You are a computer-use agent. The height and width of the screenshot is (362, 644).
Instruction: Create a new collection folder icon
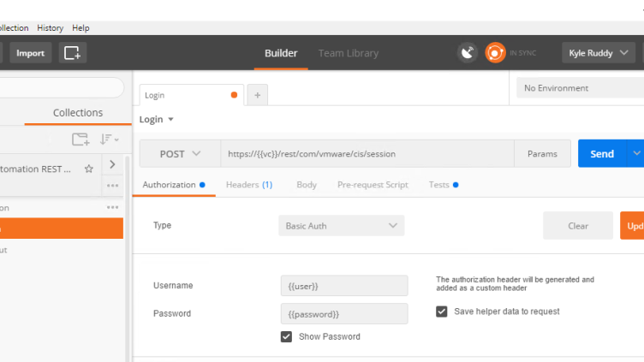80,139
